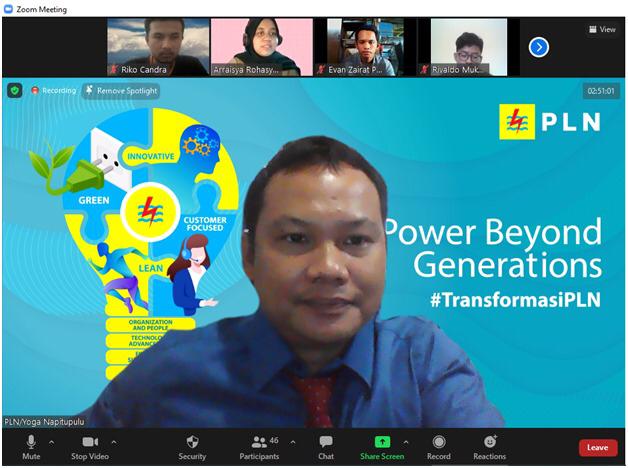Toggle the Stop Video camera button
628x468 pixels.
(90, 442)
